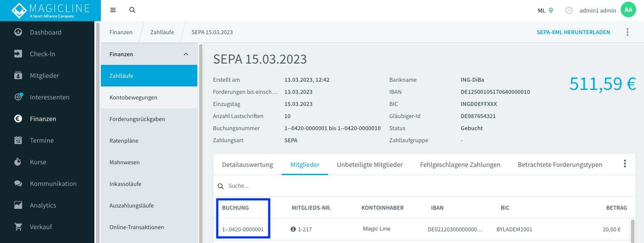Open the AA user avatar
The image size is (644, 243).
point(628,10)
